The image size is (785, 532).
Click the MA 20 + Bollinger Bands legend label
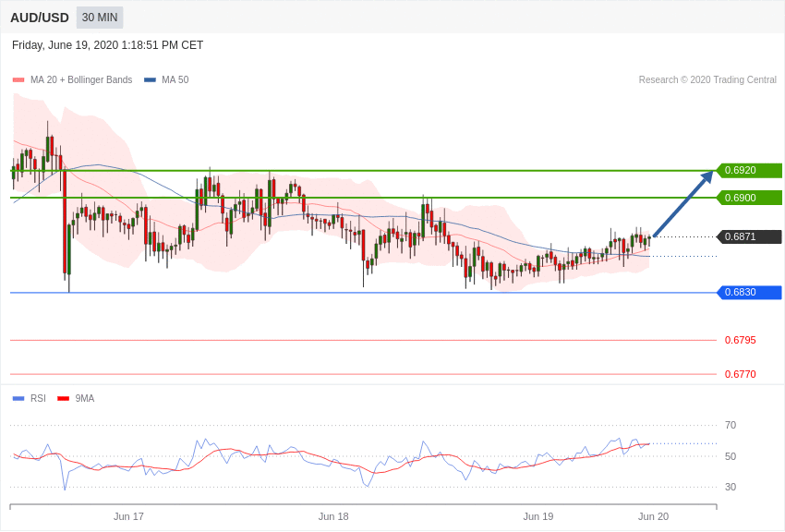tap(81, 79)
